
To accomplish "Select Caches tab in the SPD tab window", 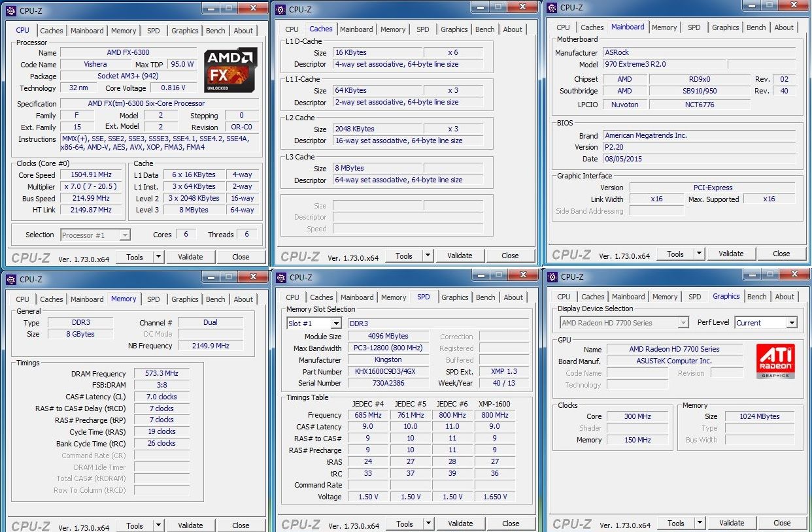I will click(322, 297).
